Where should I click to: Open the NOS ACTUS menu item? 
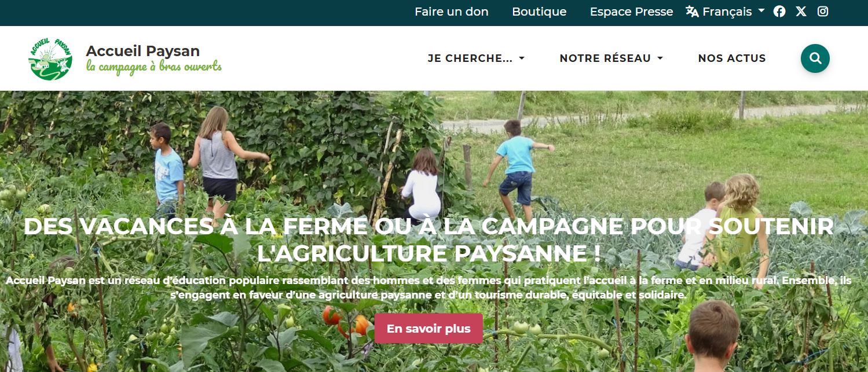click(x=732, y=58)
